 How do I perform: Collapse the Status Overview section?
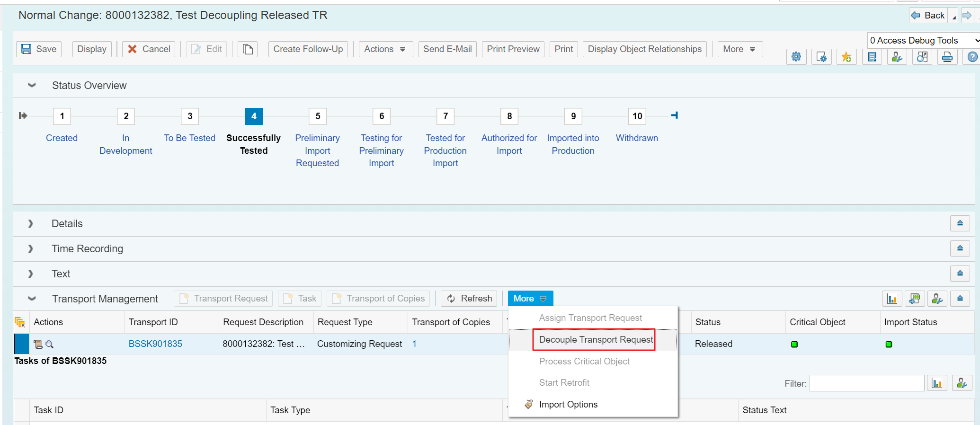coord(32,86)
